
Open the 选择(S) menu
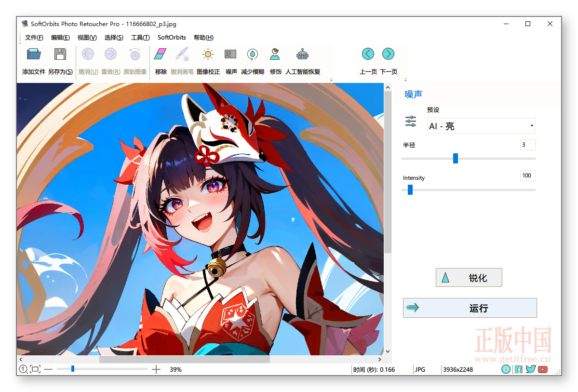pos(114,37)
